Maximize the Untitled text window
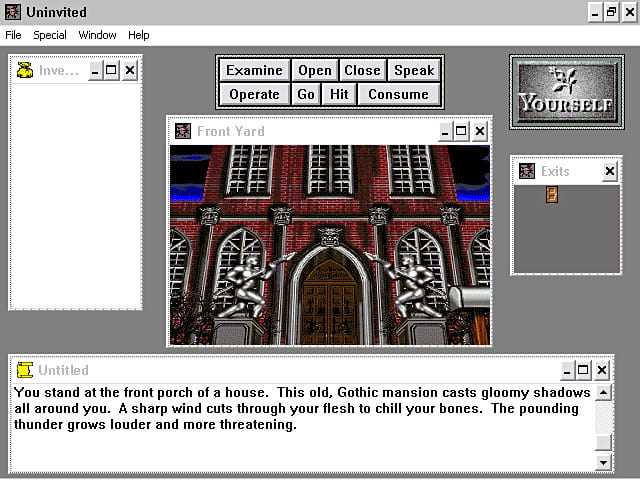The height and width of the screenshot is (480, 640). (583, 370)
